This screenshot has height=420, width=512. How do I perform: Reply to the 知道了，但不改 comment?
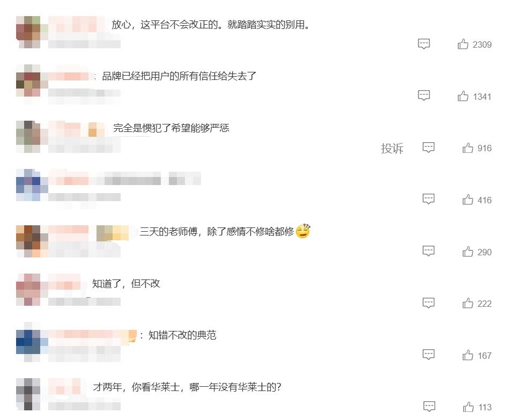click(x=428, y=303)
